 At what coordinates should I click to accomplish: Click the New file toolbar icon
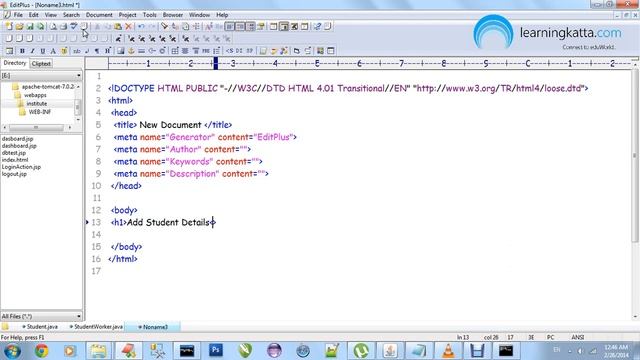point(9,27)
